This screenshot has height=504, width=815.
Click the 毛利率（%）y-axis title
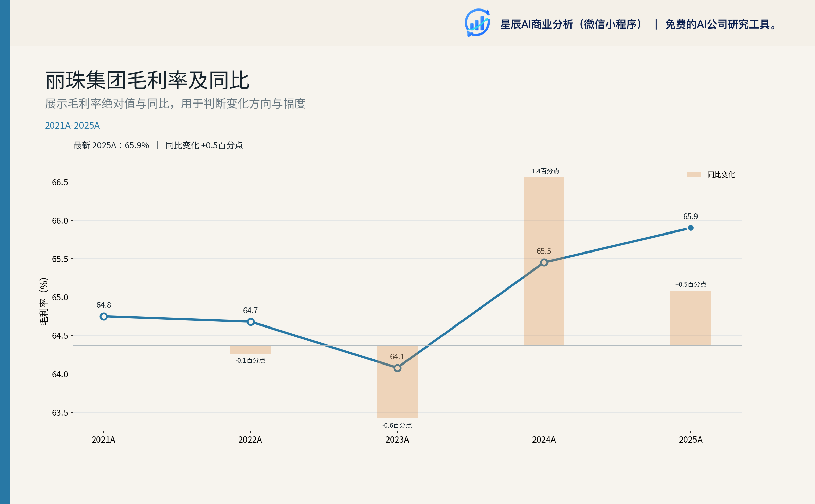[x=44, y=301]
